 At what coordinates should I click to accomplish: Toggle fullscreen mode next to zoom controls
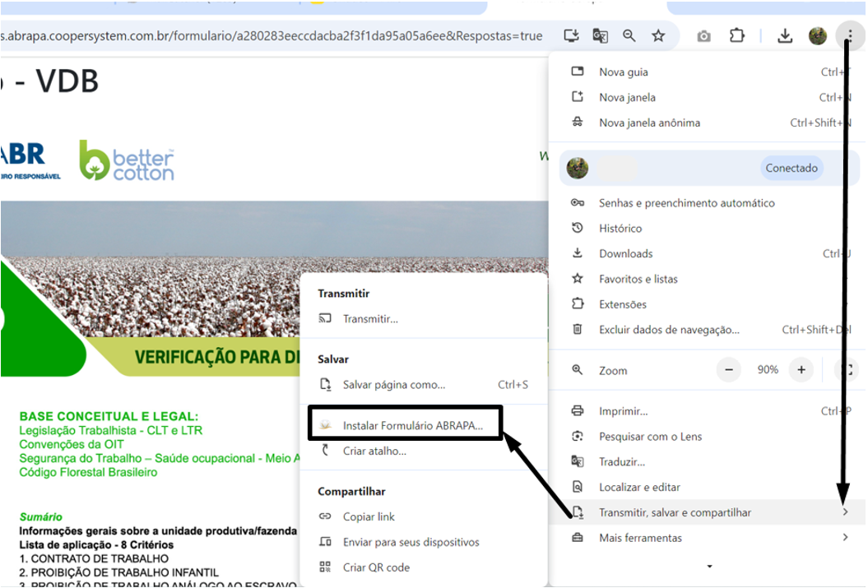coord(846,370)
